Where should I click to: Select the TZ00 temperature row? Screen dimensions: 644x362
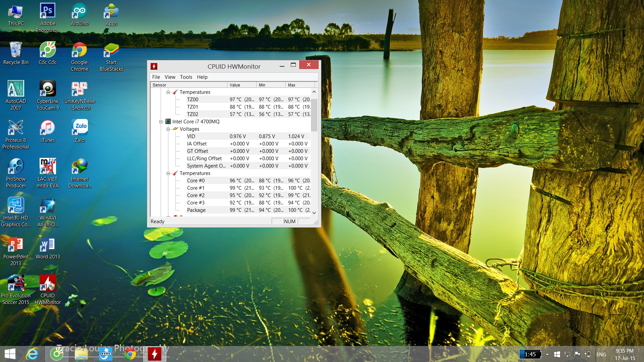[249, 100]
